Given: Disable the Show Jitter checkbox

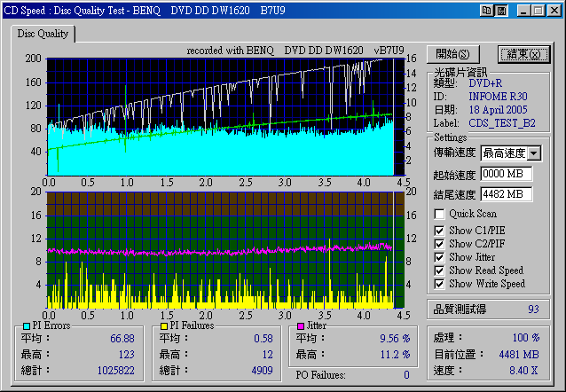Looking at the screenshot, I should [x=440, y=256].
